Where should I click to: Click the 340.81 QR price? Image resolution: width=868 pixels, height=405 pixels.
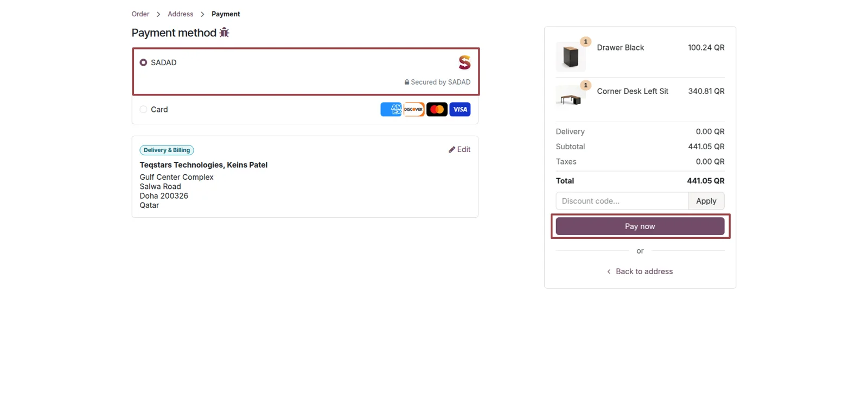click(706, 91)
